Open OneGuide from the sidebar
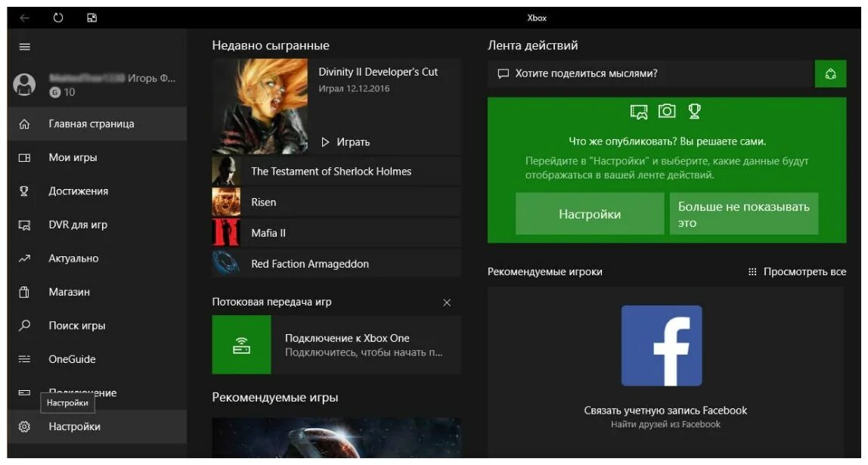This screenshot has width=868, height=465. [x=98, y=359]
